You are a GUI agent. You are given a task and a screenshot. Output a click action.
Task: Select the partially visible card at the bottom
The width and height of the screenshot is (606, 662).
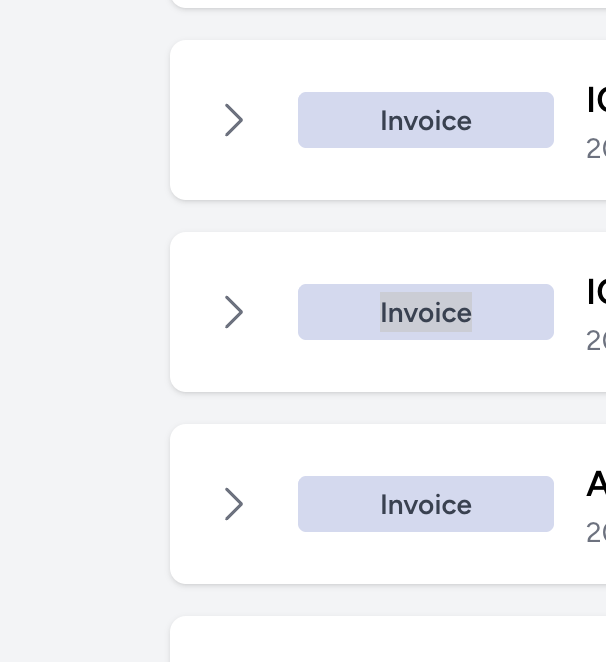[388, 640]
